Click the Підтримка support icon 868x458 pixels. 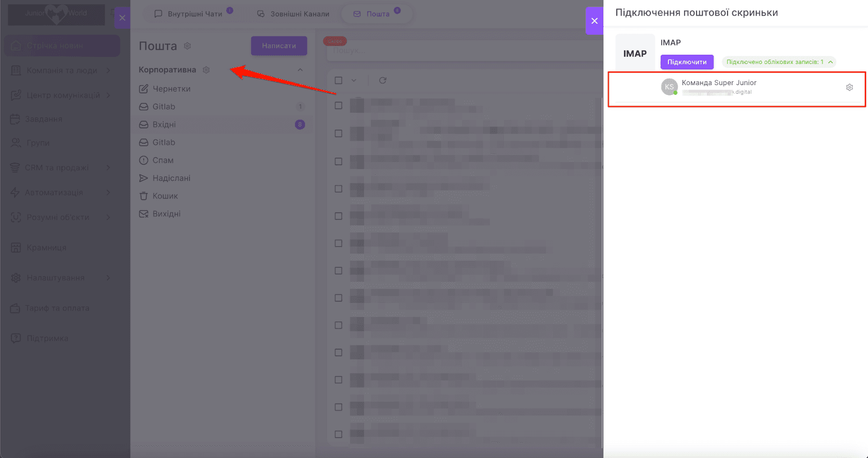point(16,338)
